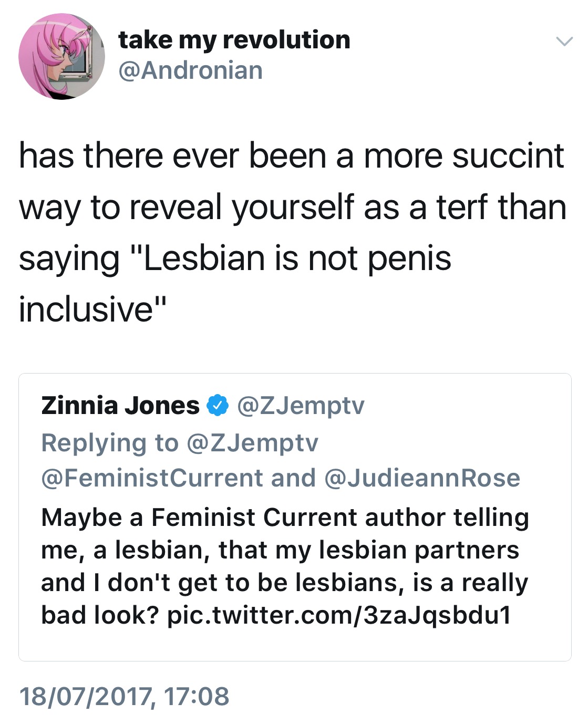588x724 pixels.
Task: Visit the @FeministCurrent mention
Action: pos(152,478)
